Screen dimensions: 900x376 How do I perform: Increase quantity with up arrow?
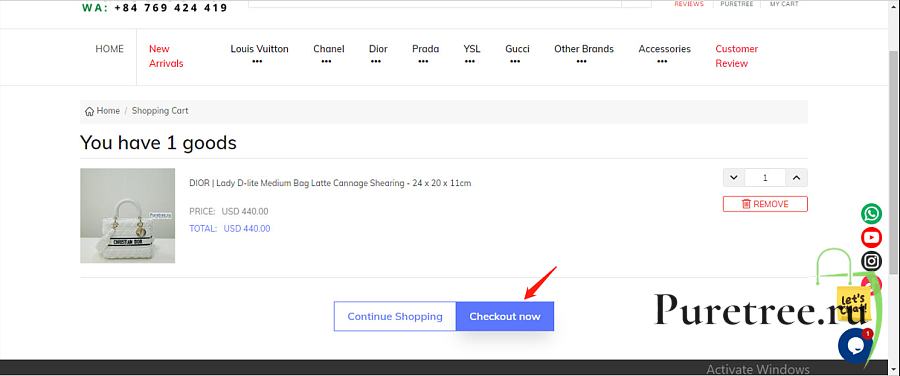point(796,178)
